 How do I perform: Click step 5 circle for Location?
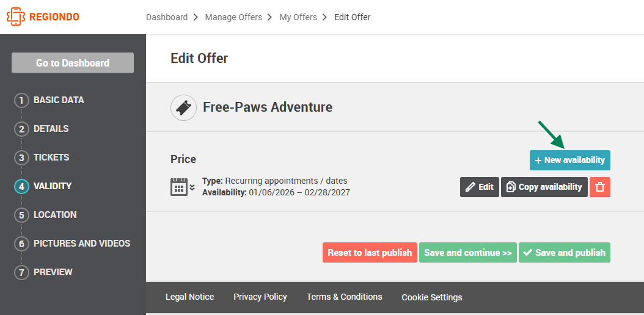21,215
